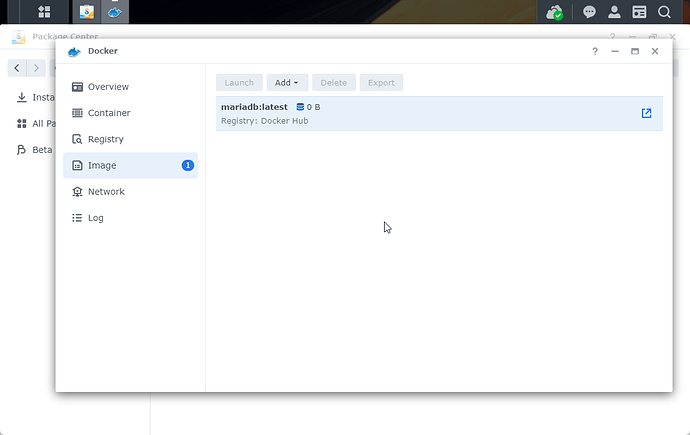The image size is (690, 435).
Task: Click the Export button
Action: pyautogui.click(x=381, y=83)
